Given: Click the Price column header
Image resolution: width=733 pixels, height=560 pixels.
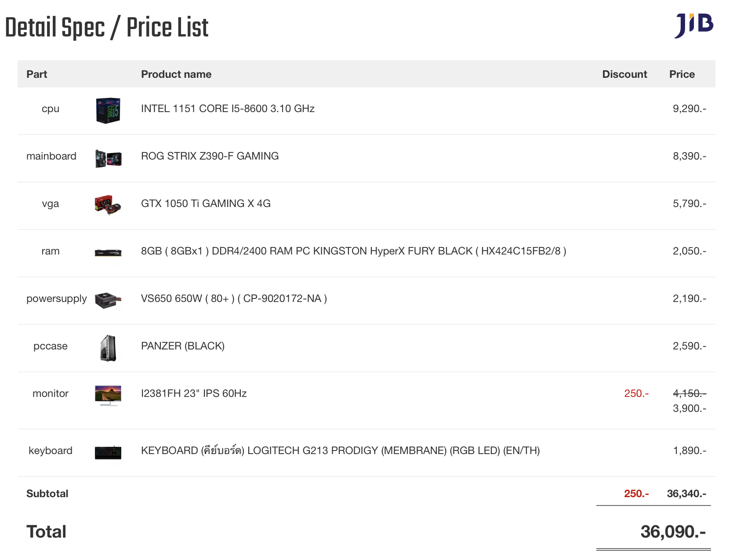Looking at the screenshot, I should tap(682, 74).
